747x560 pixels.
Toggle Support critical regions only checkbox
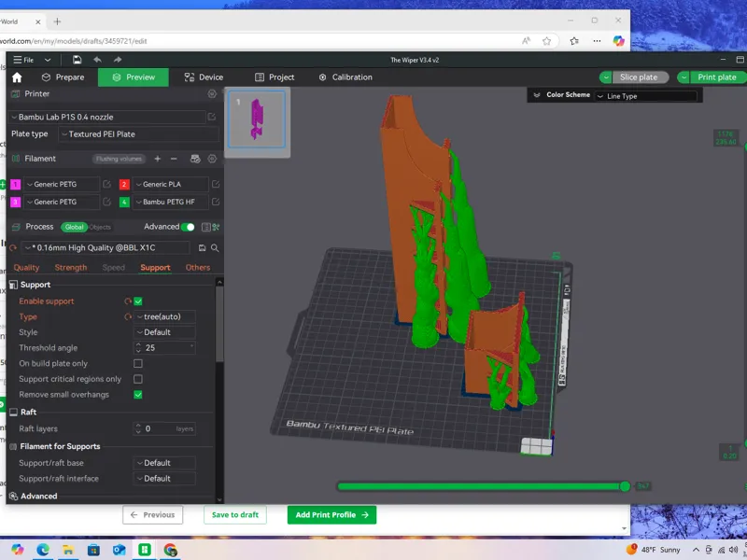(138, 379)
